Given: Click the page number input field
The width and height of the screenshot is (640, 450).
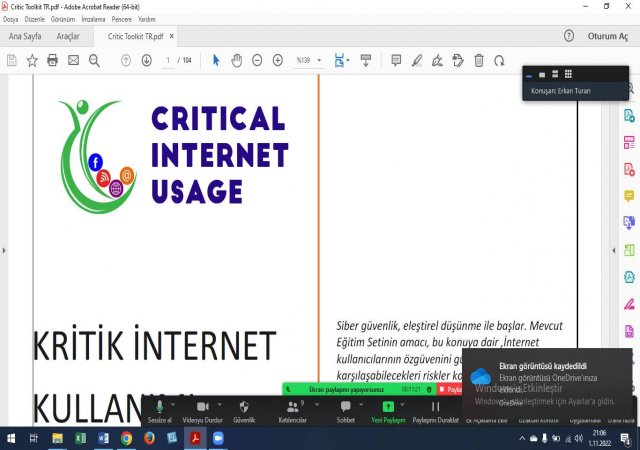Looking at the screenshot, I should [169, 60].
